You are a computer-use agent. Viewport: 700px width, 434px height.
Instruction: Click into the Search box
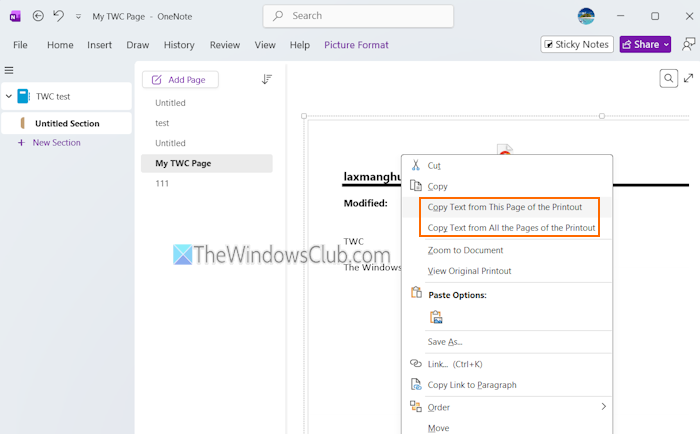tap(358, 16)
